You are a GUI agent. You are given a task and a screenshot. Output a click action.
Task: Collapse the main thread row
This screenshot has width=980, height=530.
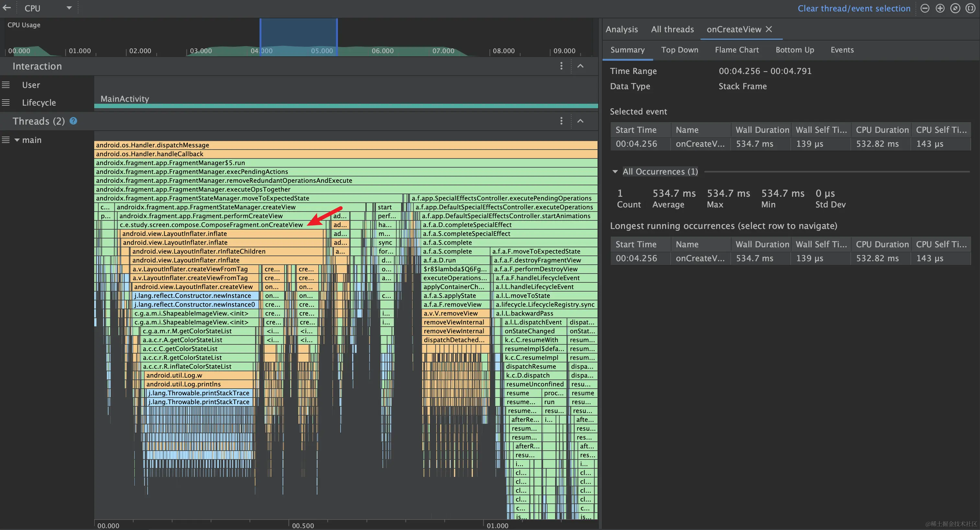(x=17, y=140)
